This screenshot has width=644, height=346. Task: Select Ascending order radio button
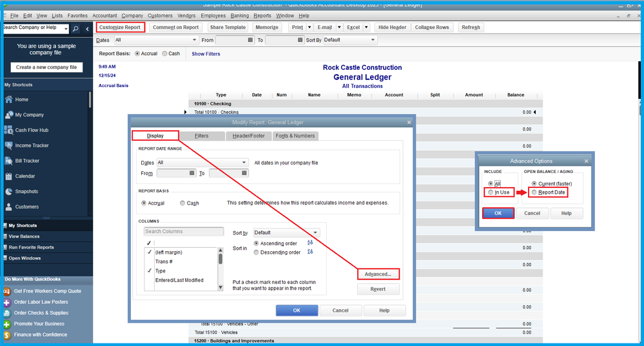[257, 243]
